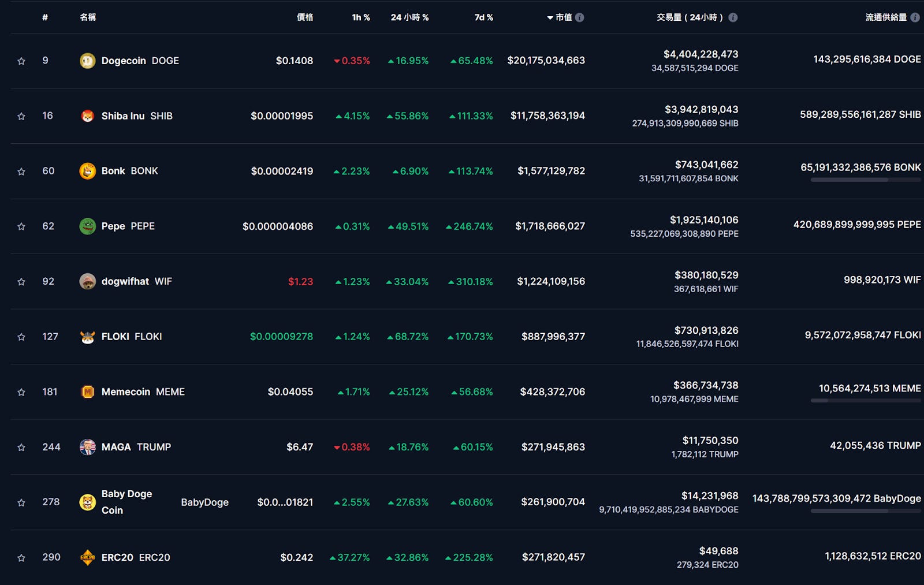The width and height of the screenshot is (924, 585).
Task: Click dogwifhat price $1.23
Action: click(300, 282)
